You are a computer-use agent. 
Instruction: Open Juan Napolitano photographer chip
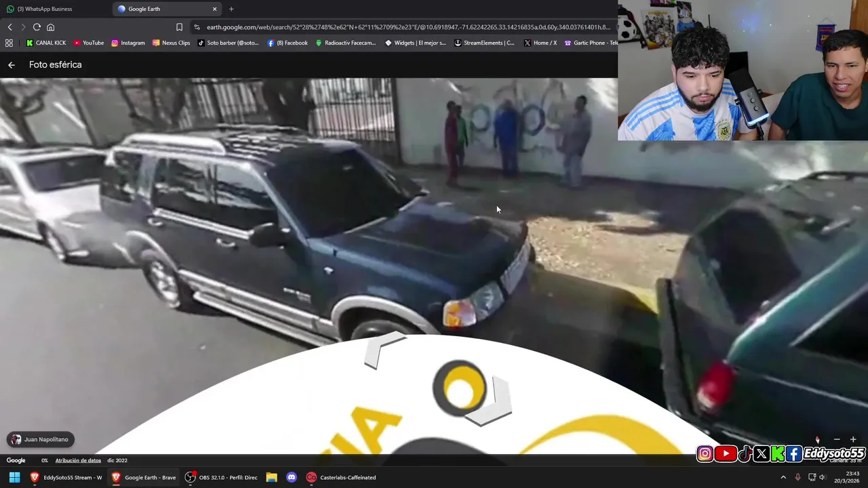40,439
